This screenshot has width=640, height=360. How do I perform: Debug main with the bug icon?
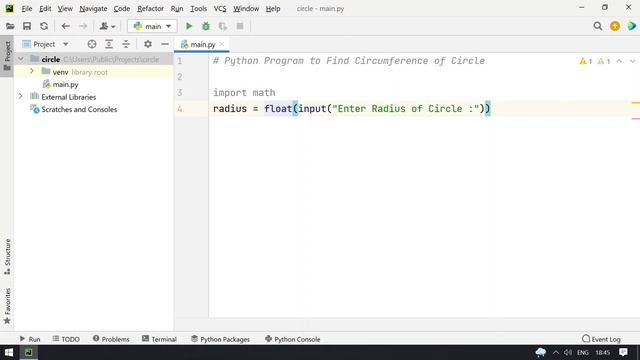click(206, 26)
